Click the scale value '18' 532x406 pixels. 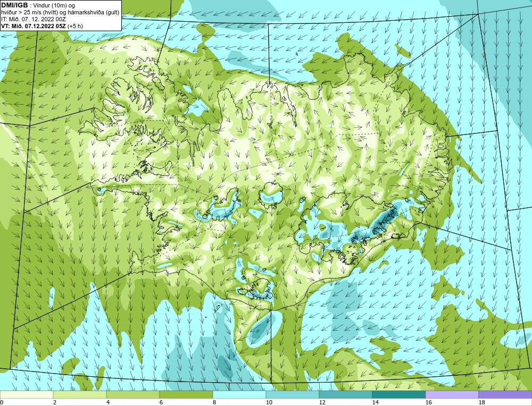[x=481, y=402]
